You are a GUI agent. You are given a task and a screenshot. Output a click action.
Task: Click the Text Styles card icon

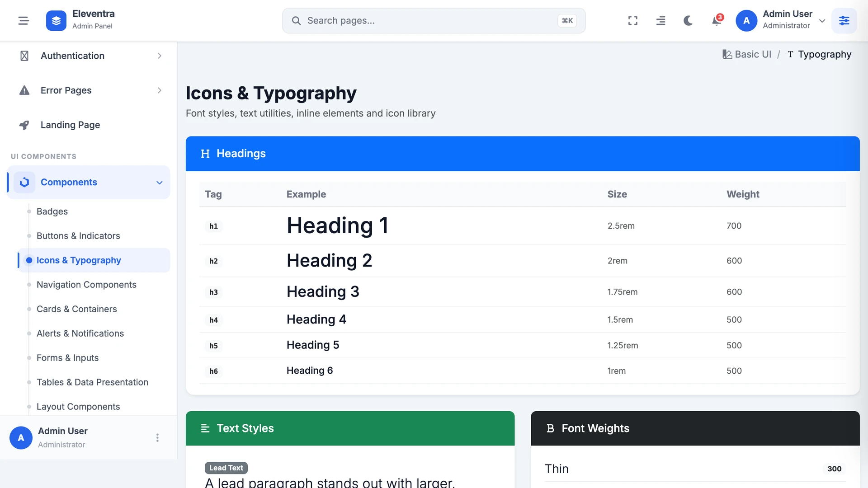[205, 428]
